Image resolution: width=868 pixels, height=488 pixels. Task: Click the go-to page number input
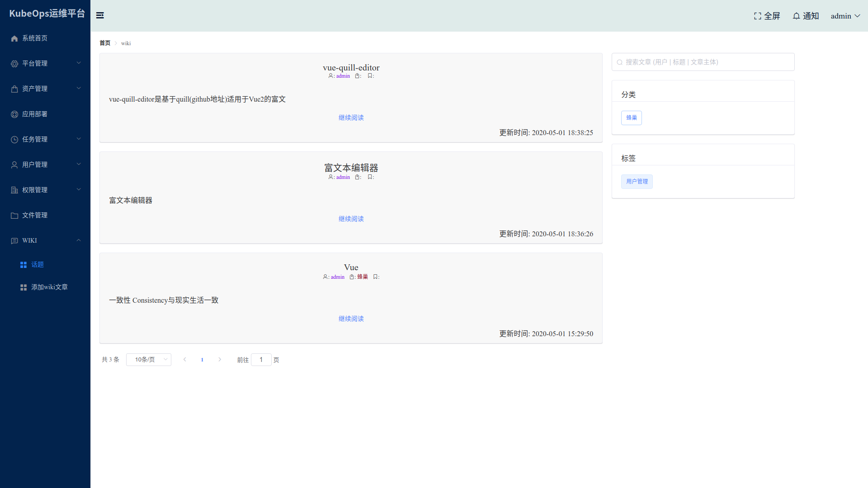click(x=261, y=360)
